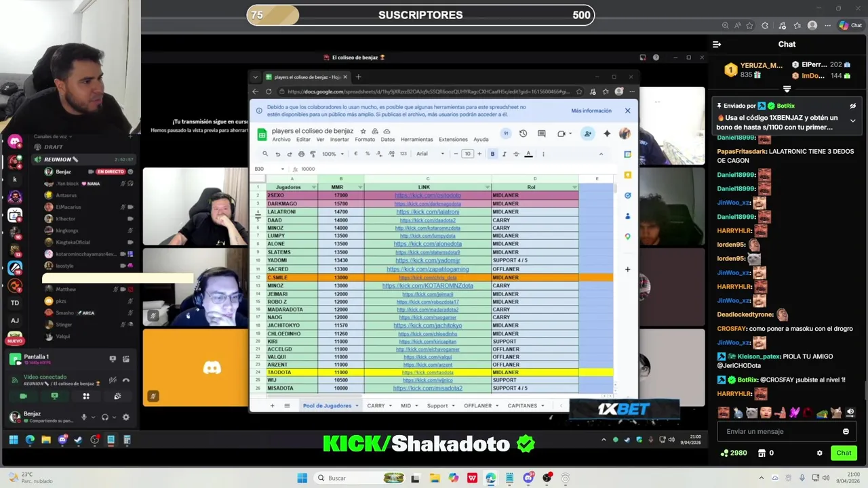Select the paint format tool

(x=313, y=154)
